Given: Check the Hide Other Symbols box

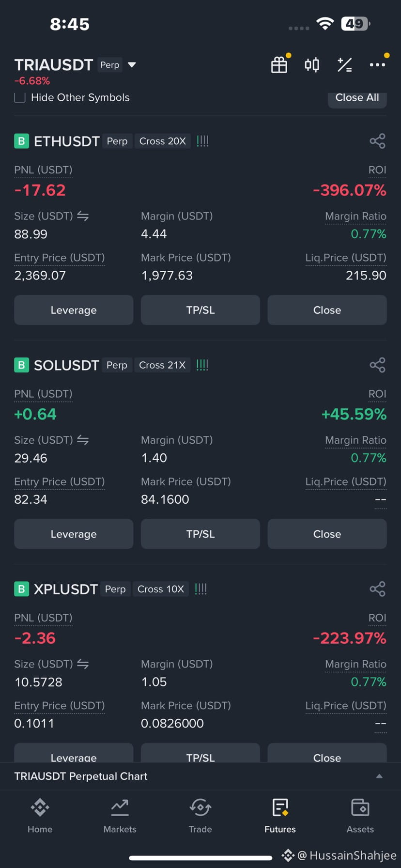Looking at the screenshot, I should point(20,97).
